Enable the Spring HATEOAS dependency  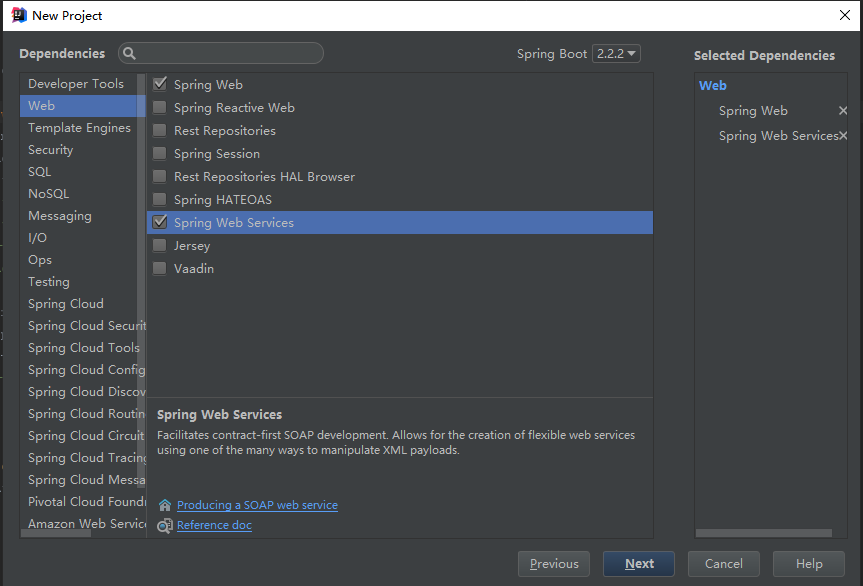(160, 199)
